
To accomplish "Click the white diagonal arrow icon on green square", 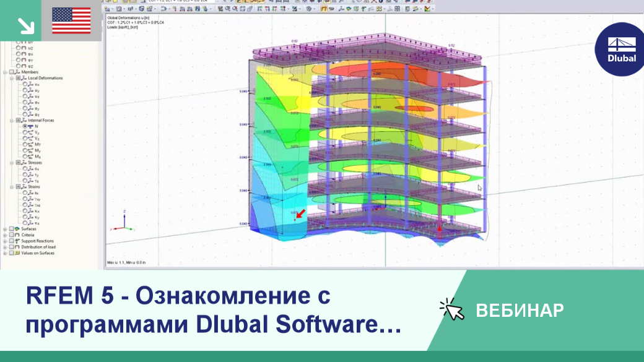I will 26,26.
